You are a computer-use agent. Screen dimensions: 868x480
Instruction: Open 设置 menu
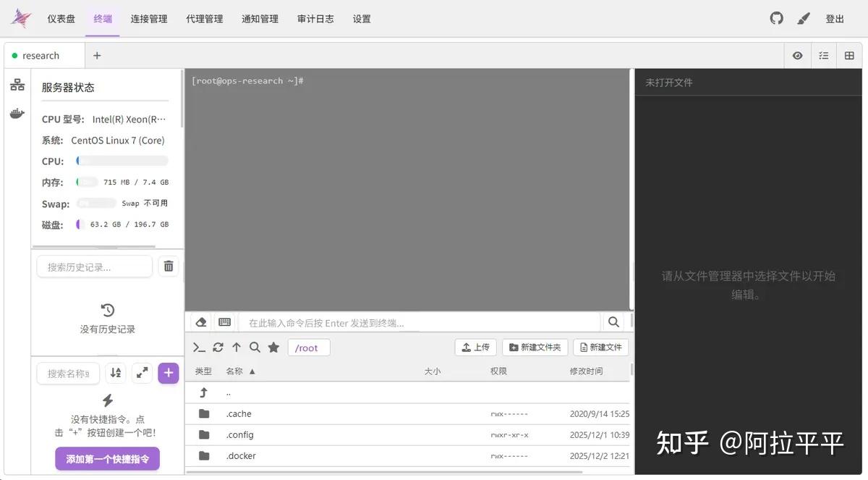pos(362,19)
